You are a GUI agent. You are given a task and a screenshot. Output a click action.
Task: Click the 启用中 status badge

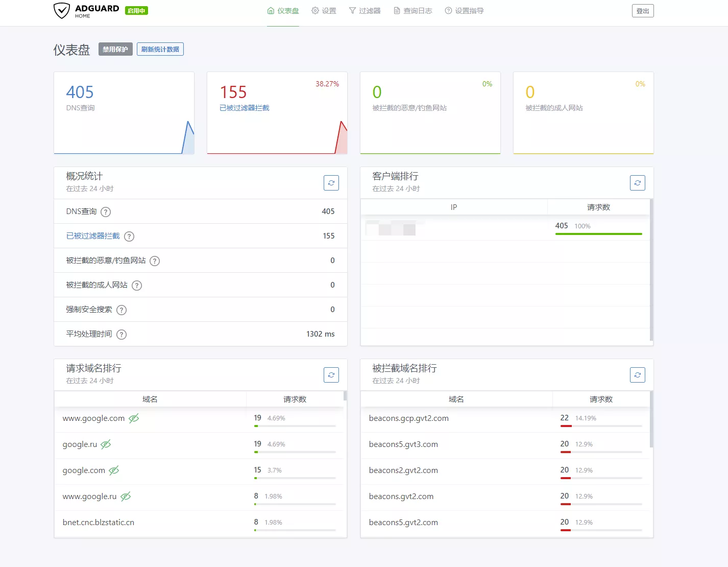(x=136, y=11)
